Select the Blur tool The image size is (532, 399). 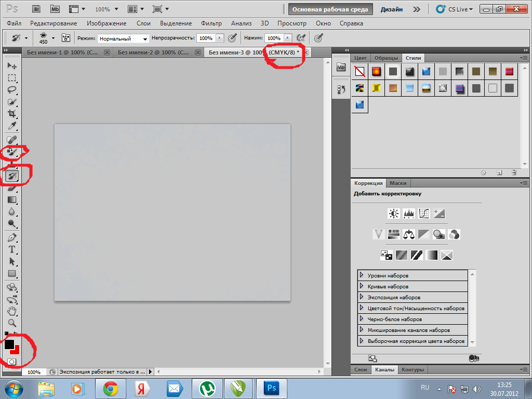click(x=12, y=212)
